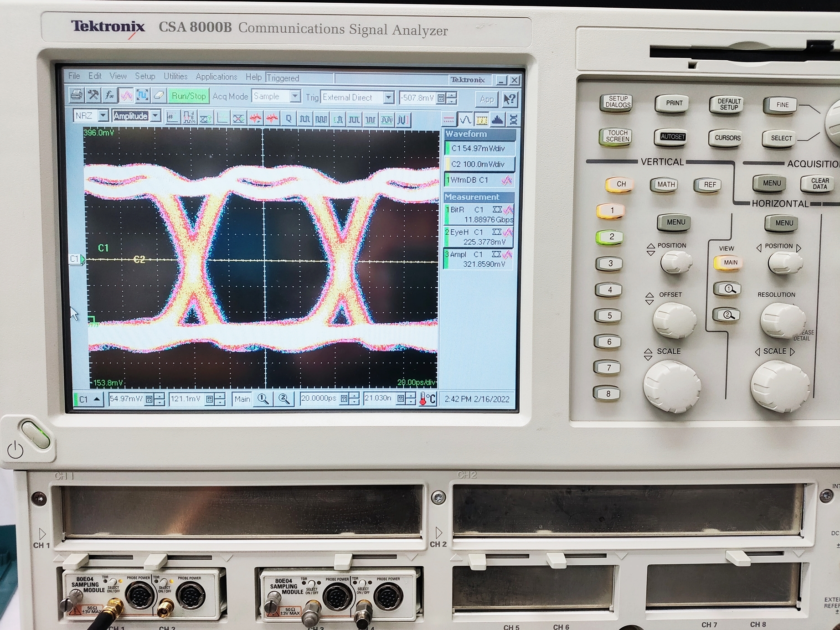Toggle WfmDB C1 waveform entry
The height and width of the screenshot is (630, 840).
coord(479,180)
